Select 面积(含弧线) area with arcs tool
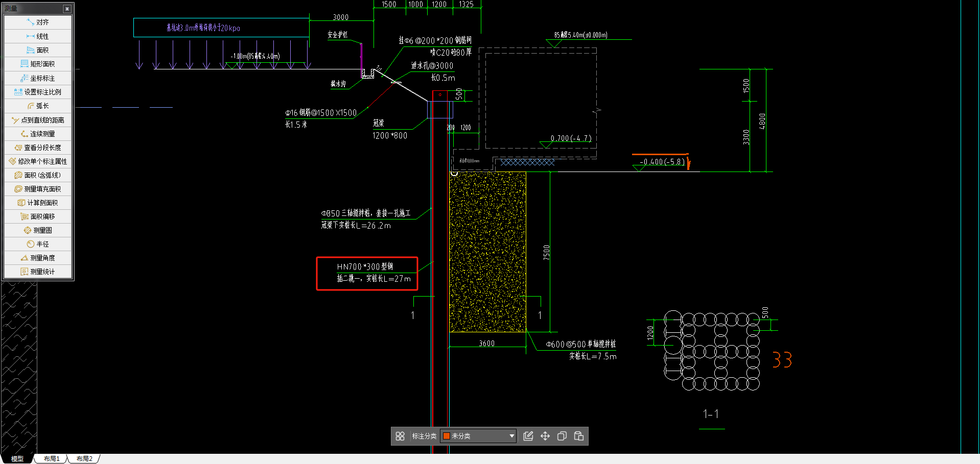980x464 pixels. 38,175
